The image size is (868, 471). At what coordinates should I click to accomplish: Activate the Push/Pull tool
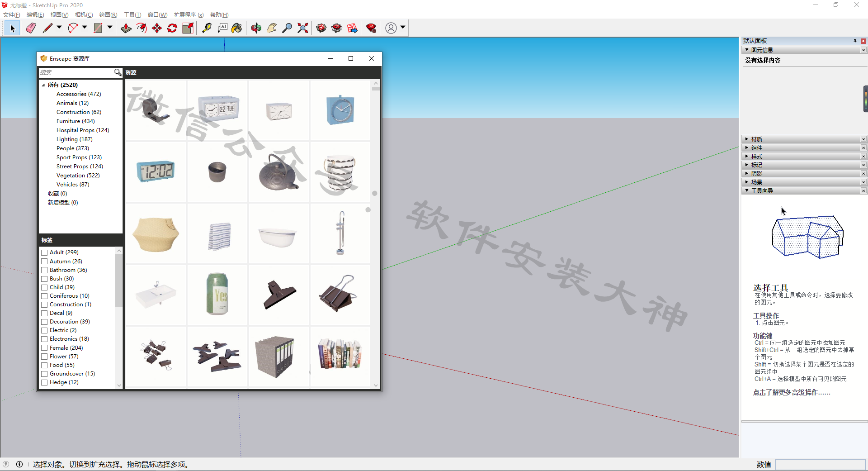tap(126, 28)
